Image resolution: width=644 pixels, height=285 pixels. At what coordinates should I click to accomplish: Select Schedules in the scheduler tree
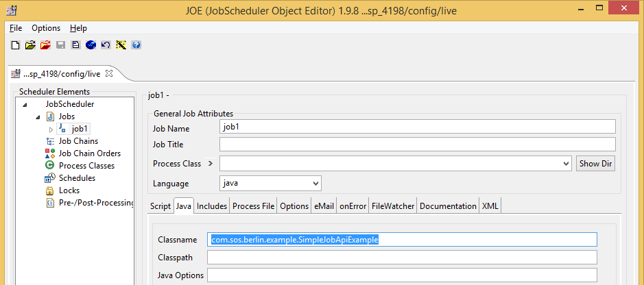coord(77,178)
